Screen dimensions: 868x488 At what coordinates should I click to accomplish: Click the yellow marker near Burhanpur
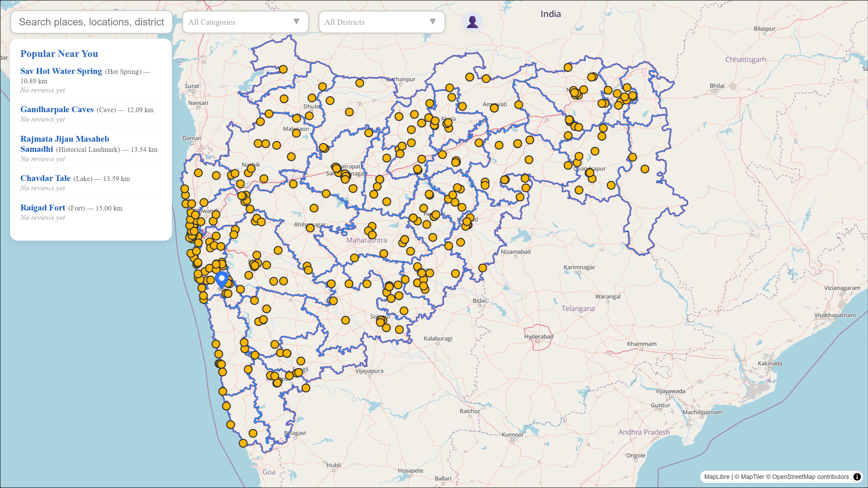pos(360,83)
